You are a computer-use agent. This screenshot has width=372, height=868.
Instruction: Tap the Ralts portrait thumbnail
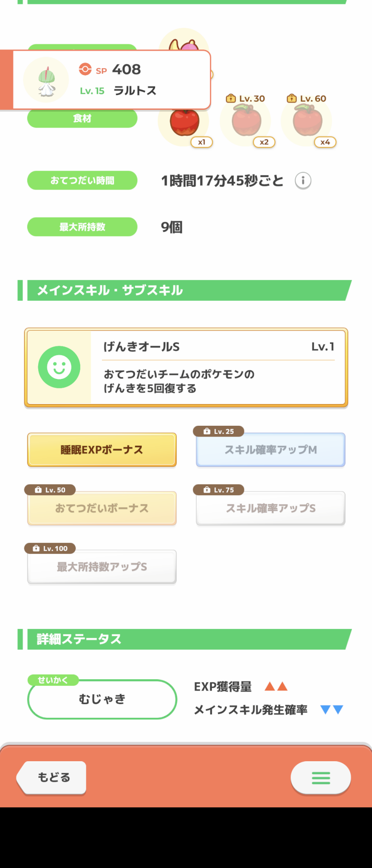46,79
